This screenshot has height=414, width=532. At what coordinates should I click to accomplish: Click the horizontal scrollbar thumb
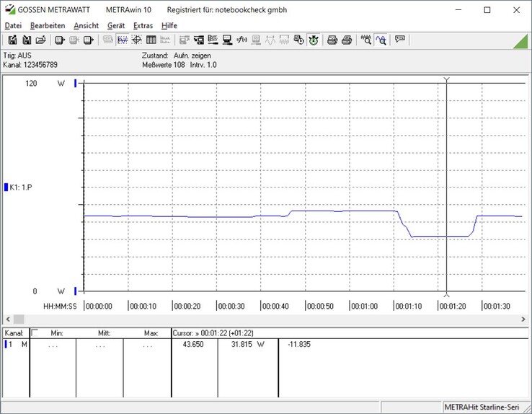point(19,319)
